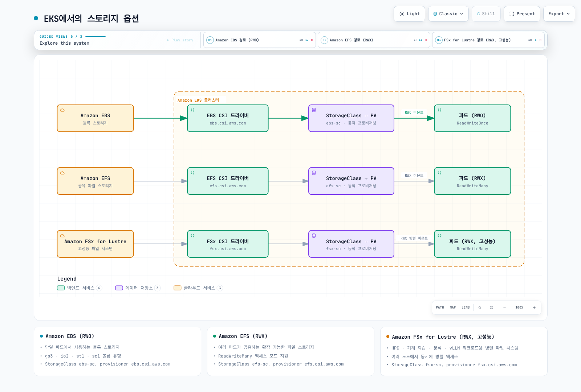The height and width of the screenshot is (392, 581).
Task: Select the StorageClass → PV fsx-sc node
Action: (351, 244)
